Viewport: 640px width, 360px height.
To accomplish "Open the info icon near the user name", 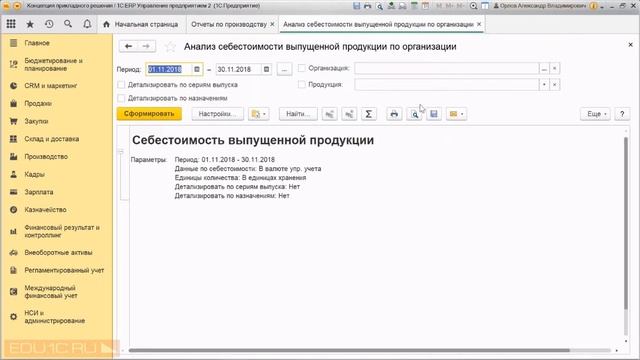I will point(593,6).
